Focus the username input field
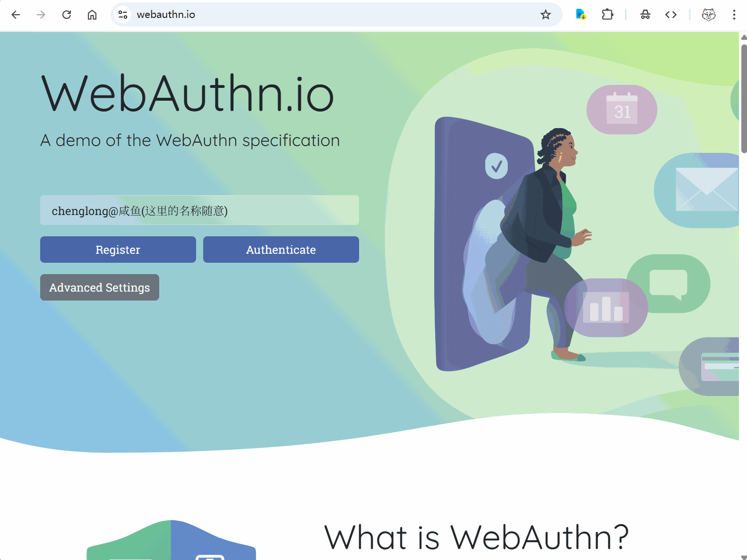Image resolution: width=747 pixels, height=560 pixels. pos(199,210)
